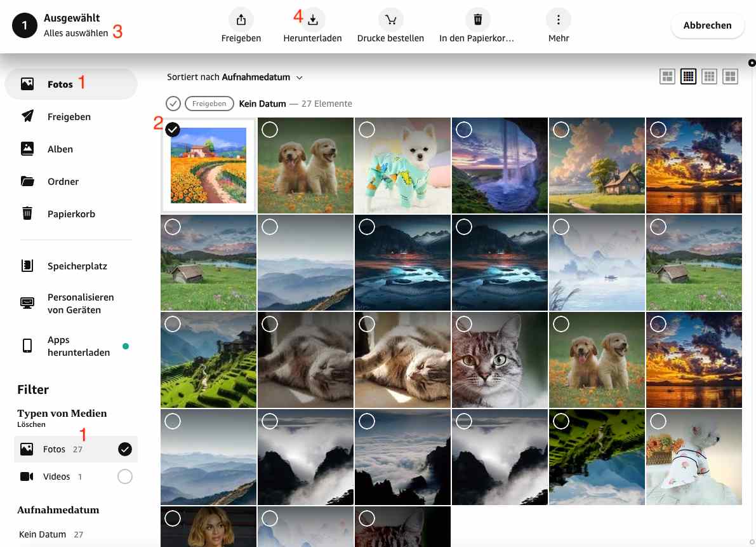Screen dimensions: 756x547
Task: Expand the Sortiert nach Aufnahmedatum dropdown
Action: click(235, 77)
